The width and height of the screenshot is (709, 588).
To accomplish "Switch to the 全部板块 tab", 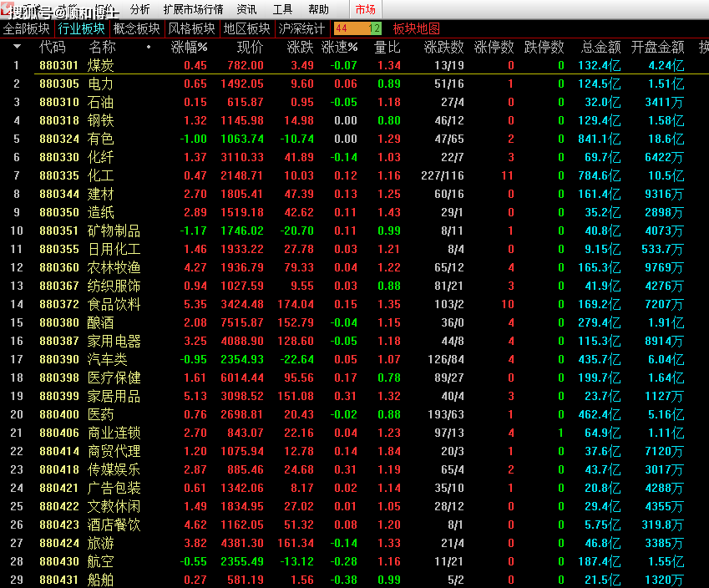I will pyautogui.click(x=27, y=28).
